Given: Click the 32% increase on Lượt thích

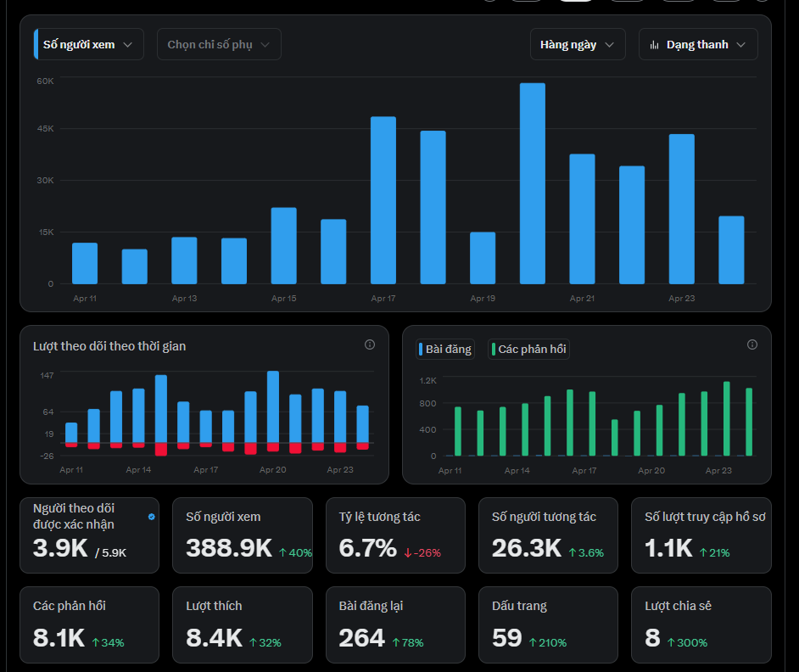Looking at the screenshot, I should (x=265, y=643).
